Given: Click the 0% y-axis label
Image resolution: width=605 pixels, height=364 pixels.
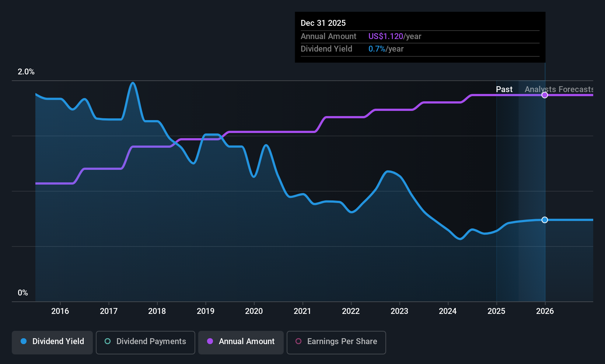Looking at the screenshot, I should [x=23, y=293].
